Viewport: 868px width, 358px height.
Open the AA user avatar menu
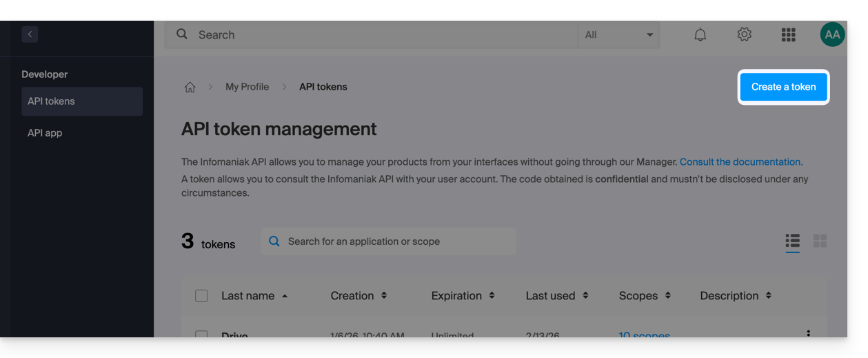coord(832,34)
